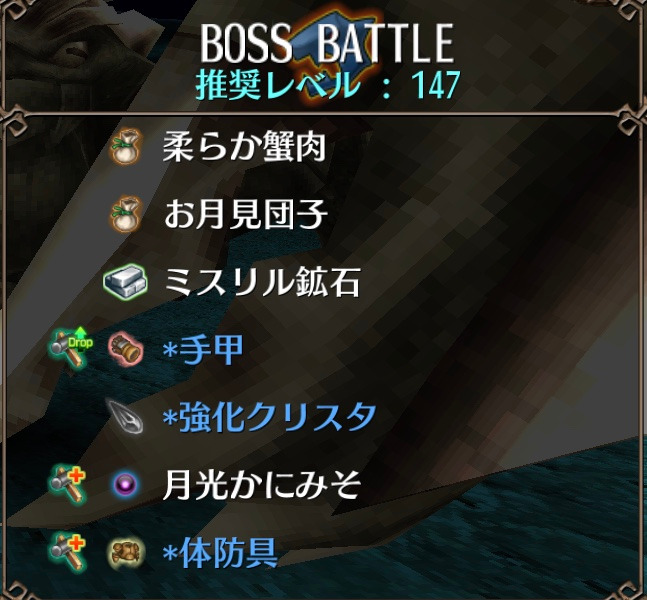Image resolution: width=647 pixels, height=600 pixels.
Task: Select the purple orb icon for 月光かにみそ
Action: [x=125, y=484]
